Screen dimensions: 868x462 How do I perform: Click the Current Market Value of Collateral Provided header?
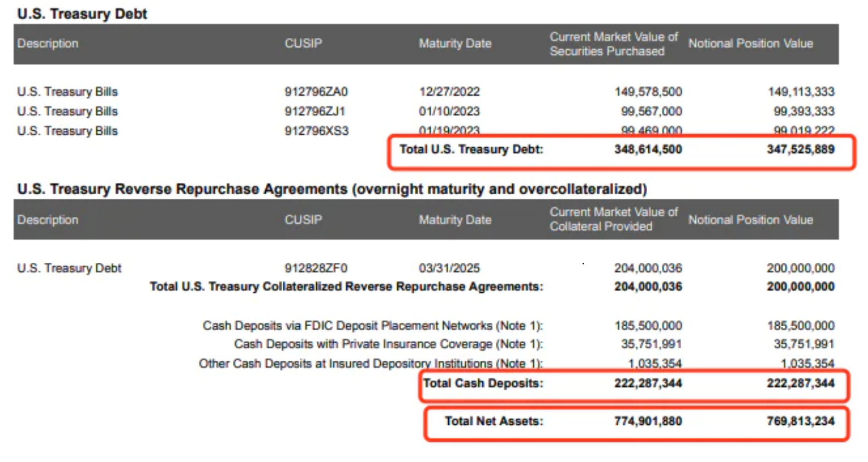[613, 219]
